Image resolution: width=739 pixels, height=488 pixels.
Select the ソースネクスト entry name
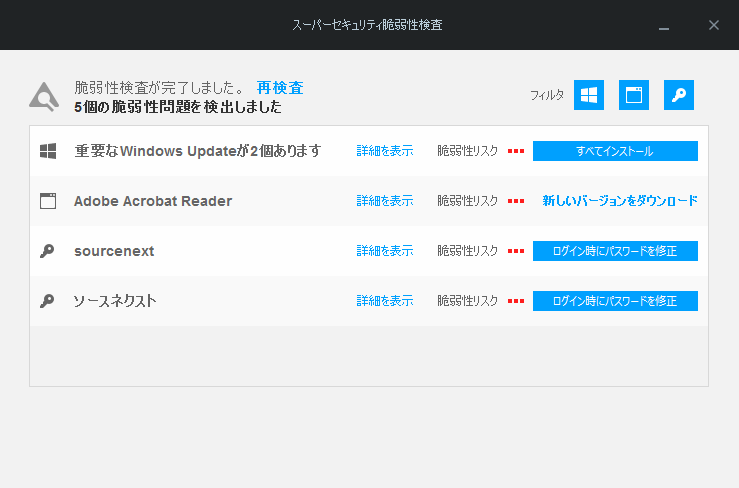[x=115, y=301]
